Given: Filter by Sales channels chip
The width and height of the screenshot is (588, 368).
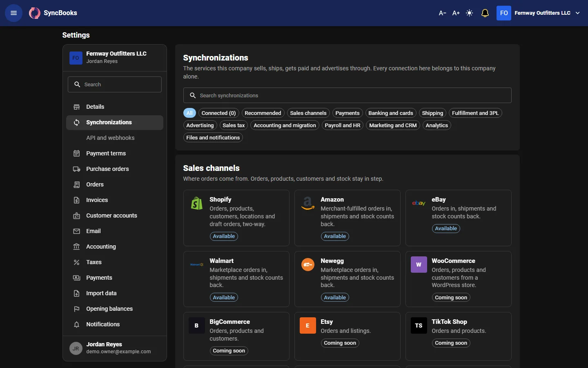Looking at the screenshot, I should point(308,113).
